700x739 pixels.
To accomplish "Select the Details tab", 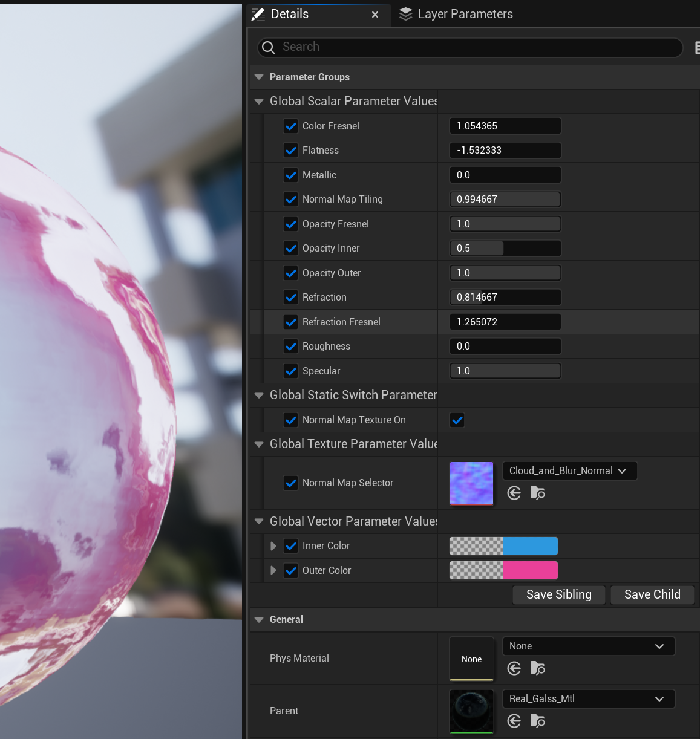I will pos(318,15).
